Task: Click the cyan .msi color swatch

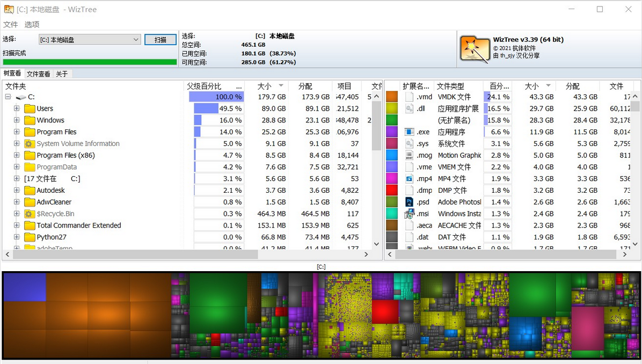Action: [392, 214]
